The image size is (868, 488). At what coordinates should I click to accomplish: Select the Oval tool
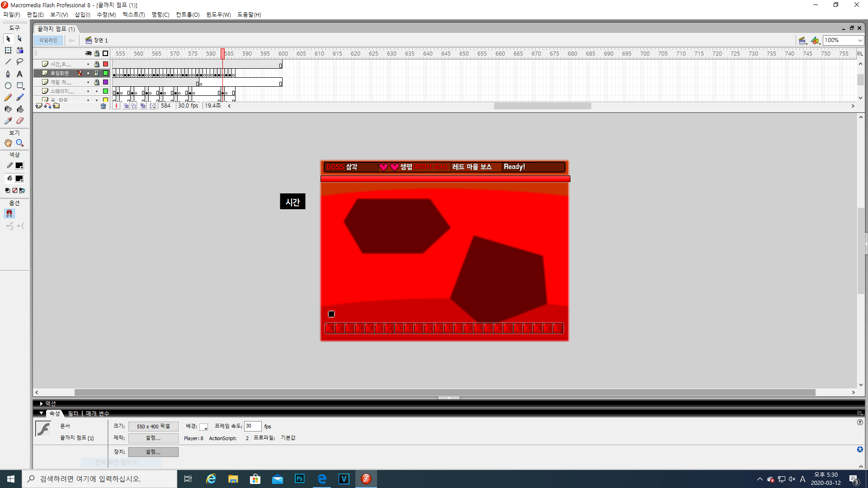pyautogui.click(x=8, y=85)
